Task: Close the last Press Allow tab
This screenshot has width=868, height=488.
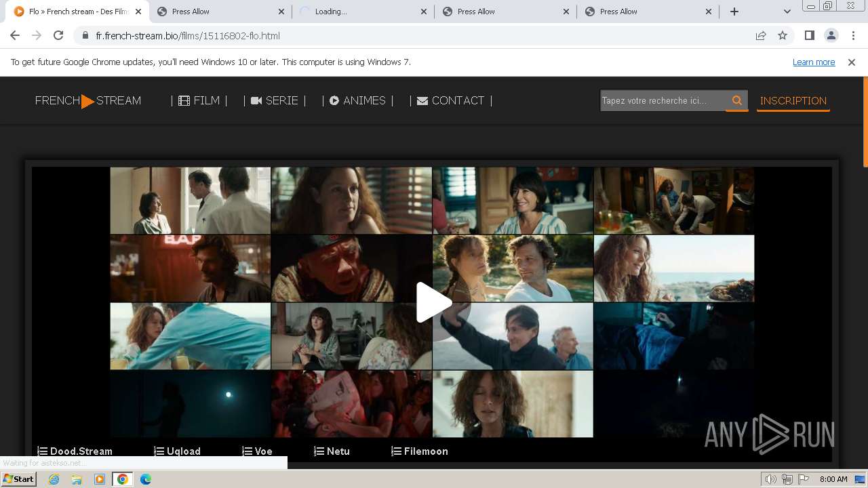Action: (709, 12)
